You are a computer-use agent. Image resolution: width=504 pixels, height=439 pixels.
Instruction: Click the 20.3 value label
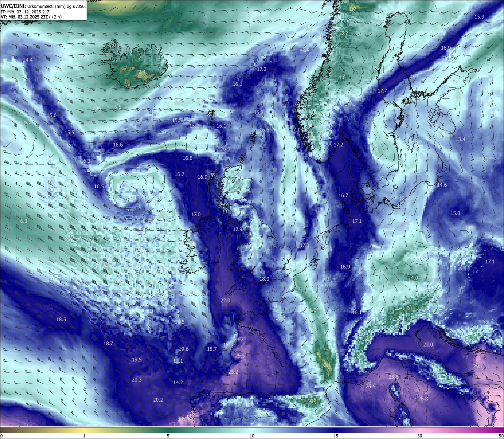137,380
